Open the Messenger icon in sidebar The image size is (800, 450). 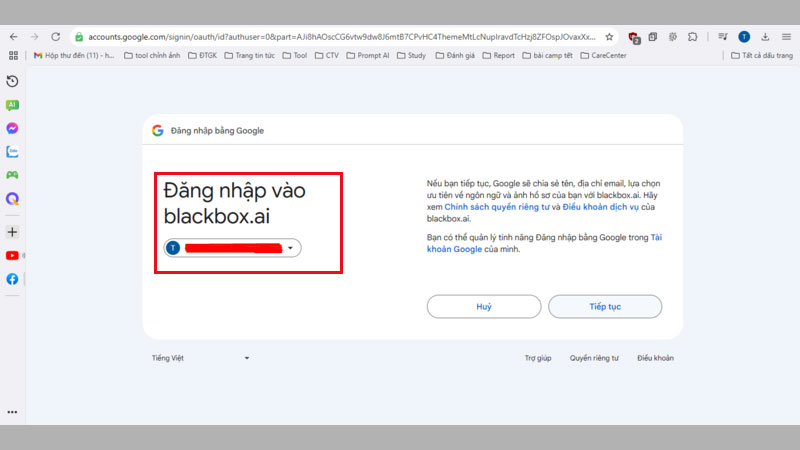12,128
